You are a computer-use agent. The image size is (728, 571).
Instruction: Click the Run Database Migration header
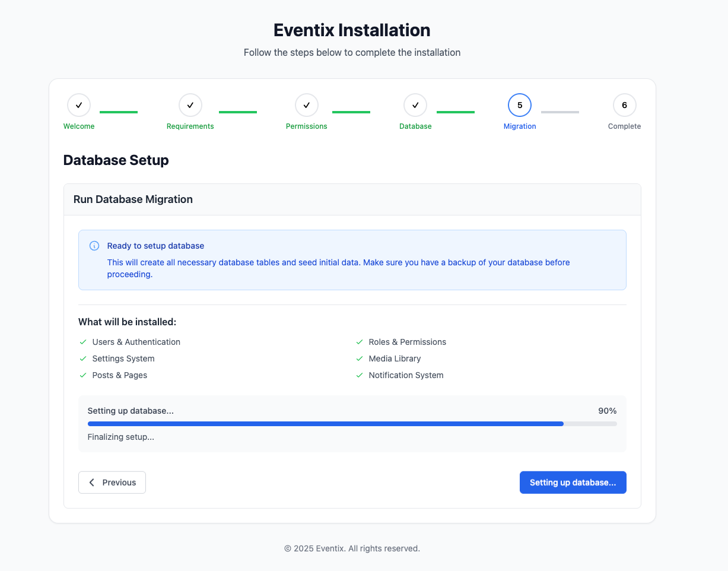(133, 199)
